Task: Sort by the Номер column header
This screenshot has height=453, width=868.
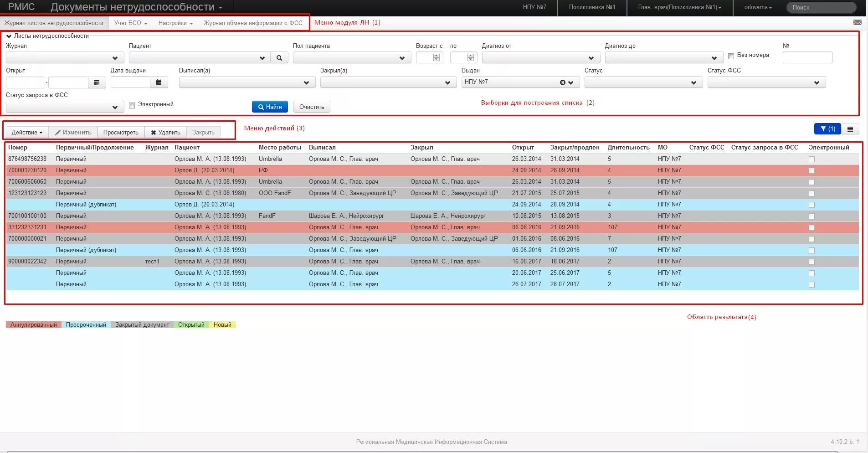Action: (x=18, y=148)
